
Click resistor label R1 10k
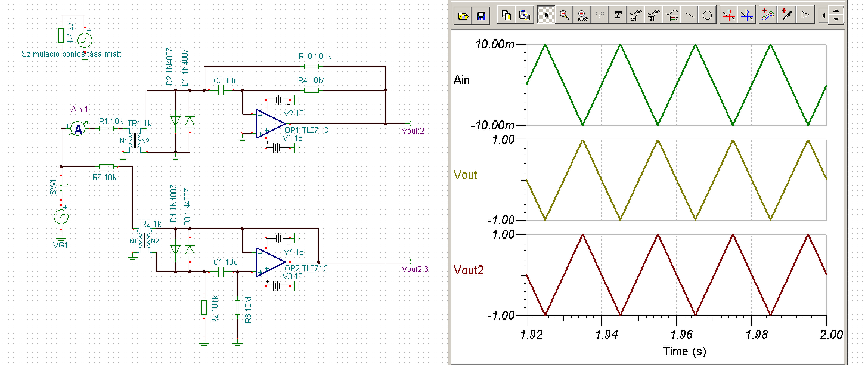(111, 121)
